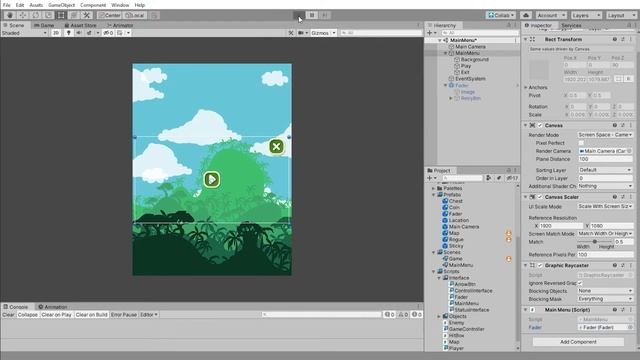This screenshot has height=360, width=640.
Task: Open the Sorting Layer dropdown
Action: [x=605, y=170]
